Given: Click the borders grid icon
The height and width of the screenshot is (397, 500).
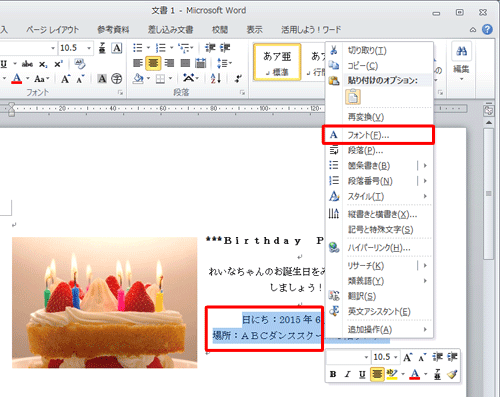Looking at the screenshot, I should pyautogui.click(x=161, y=79).
